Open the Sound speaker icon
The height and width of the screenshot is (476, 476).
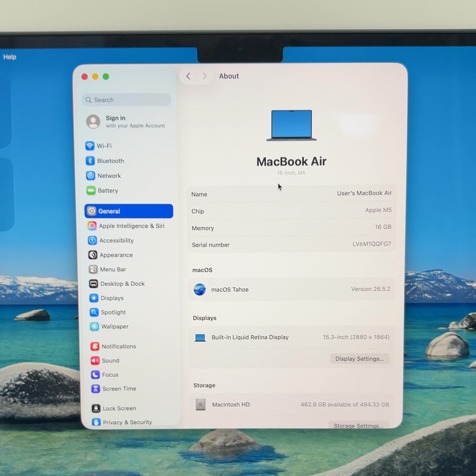[95, 360]
